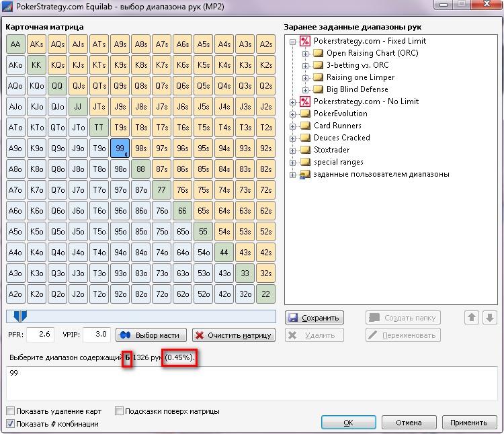Screen dimensions: 504x434
Task: Click the Card Runners folder icon
Action: tap(305, 126)
